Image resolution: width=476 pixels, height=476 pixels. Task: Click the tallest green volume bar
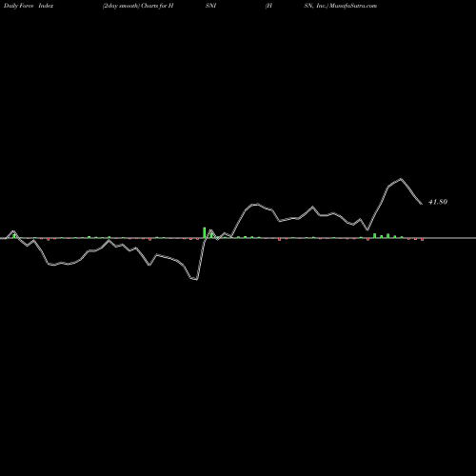click(x=205, y=232)
